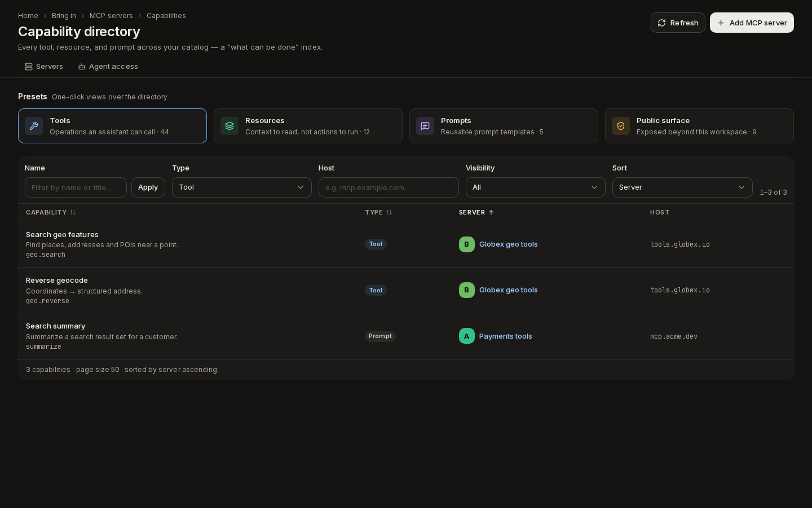This screenshot has height=508, width=812.
Task: Go to Home breadcrumb
Action: [x=28, y=16]
